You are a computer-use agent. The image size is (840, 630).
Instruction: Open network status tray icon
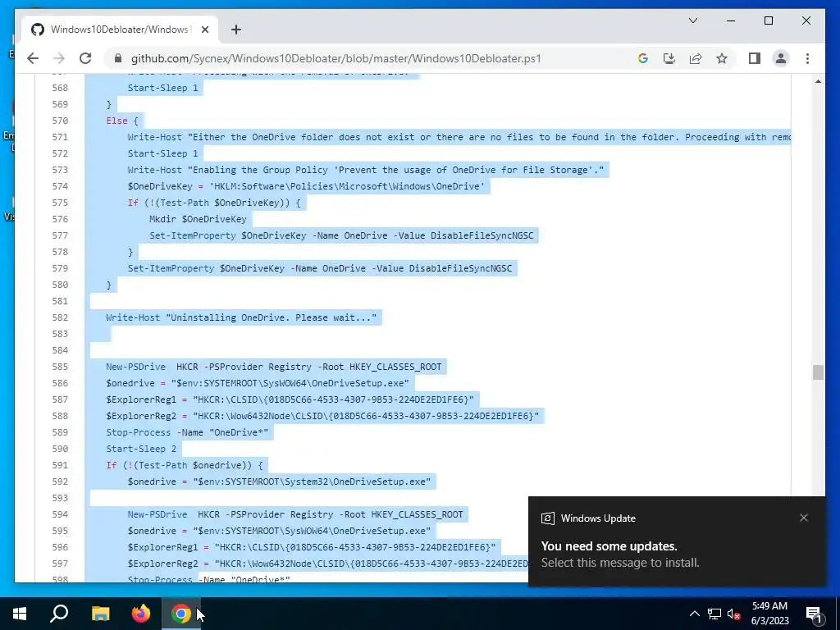(714, 614)
